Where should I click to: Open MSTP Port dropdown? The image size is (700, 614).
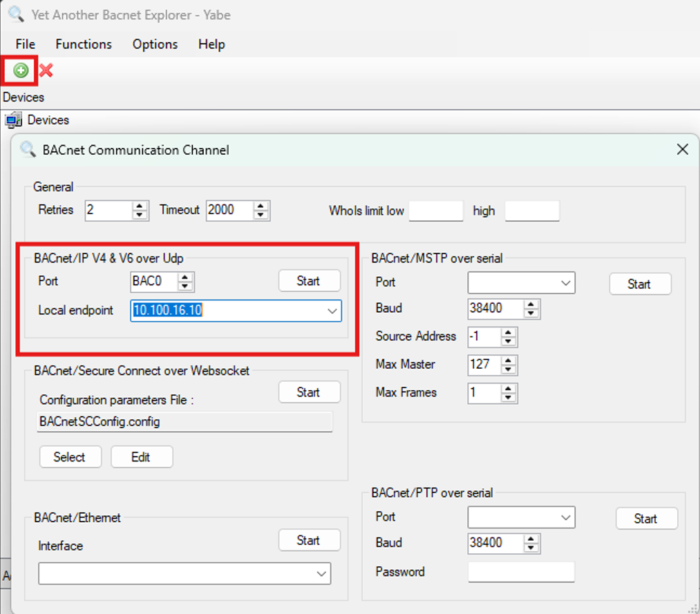(x=566, y=283)
